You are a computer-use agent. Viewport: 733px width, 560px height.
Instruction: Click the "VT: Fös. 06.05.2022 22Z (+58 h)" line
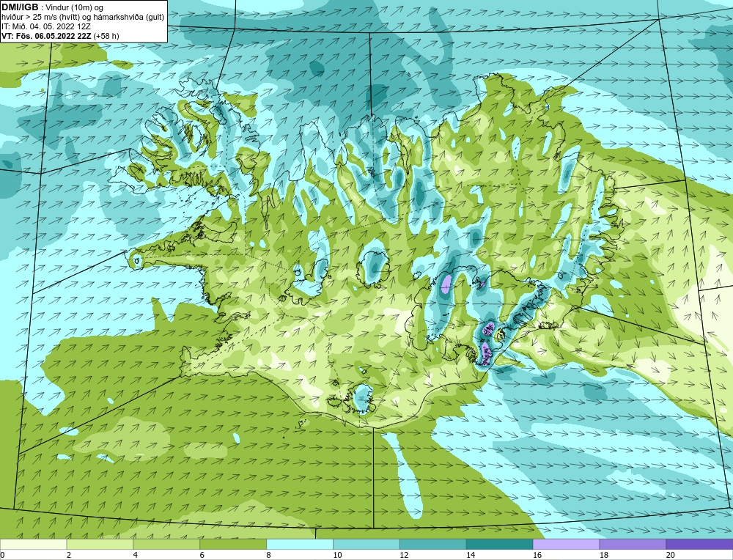click(60, 36)
